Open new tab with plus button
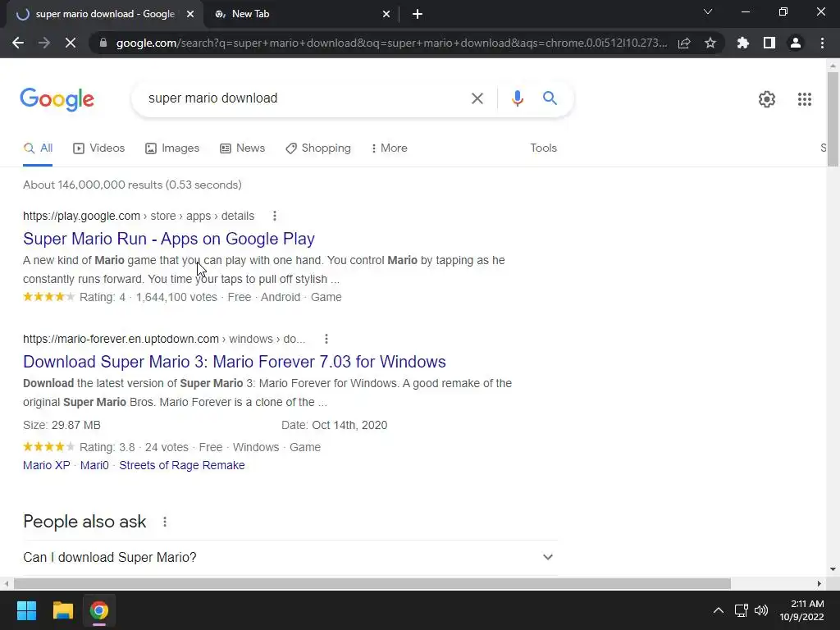 [418, 15]
